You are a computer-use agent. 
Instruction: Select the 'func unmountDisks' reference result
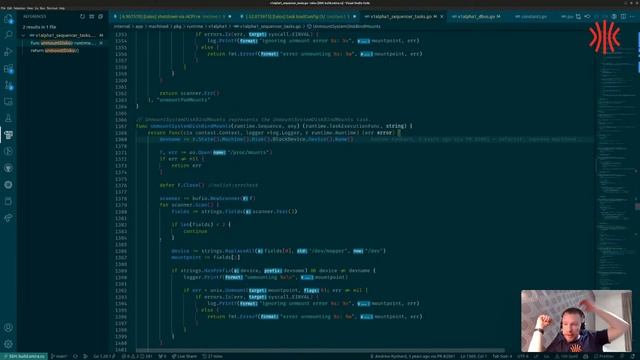[x=62, y=43]
